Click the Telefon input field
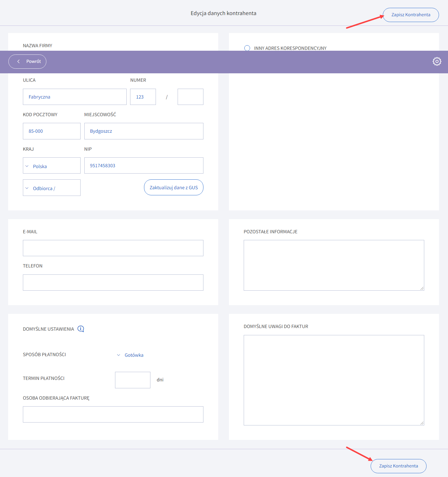Screen dimensions: 448x477 pyautogui.click(x=113, y=283)
